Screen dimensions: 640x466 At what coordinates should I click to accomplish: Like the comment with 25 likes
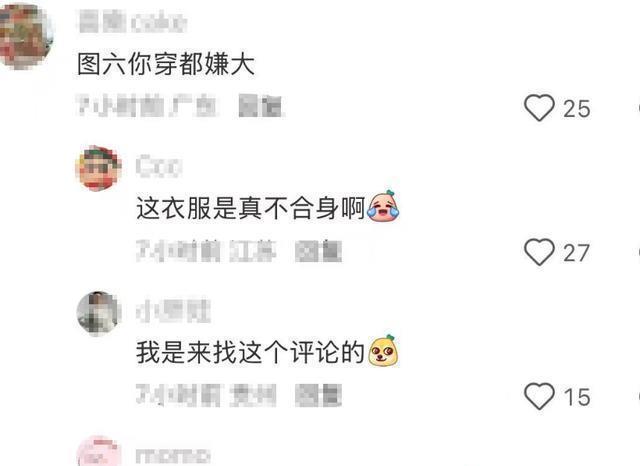point(539,108)
